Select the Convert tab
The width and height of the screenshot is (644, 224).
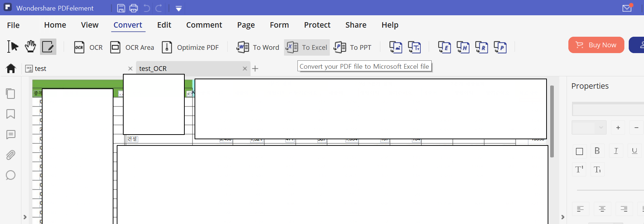pyautogui.click(x=128, y=25)
